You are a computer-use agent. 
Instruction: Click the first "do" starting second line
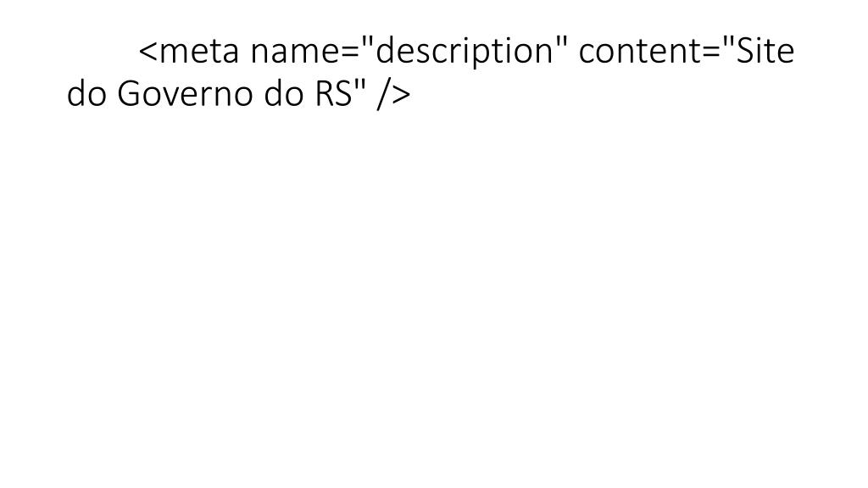[x=86, y=93]
